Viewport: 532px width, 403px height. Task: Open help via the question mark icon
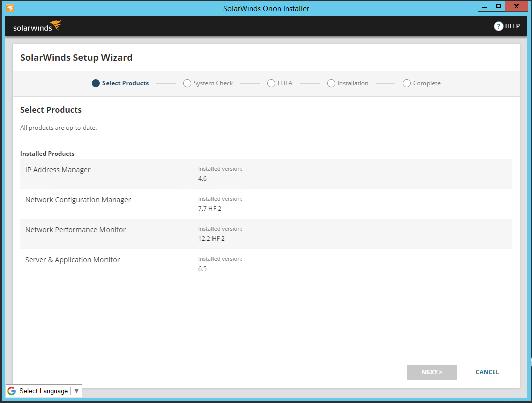pyautogui.click(x=498, y=26)
